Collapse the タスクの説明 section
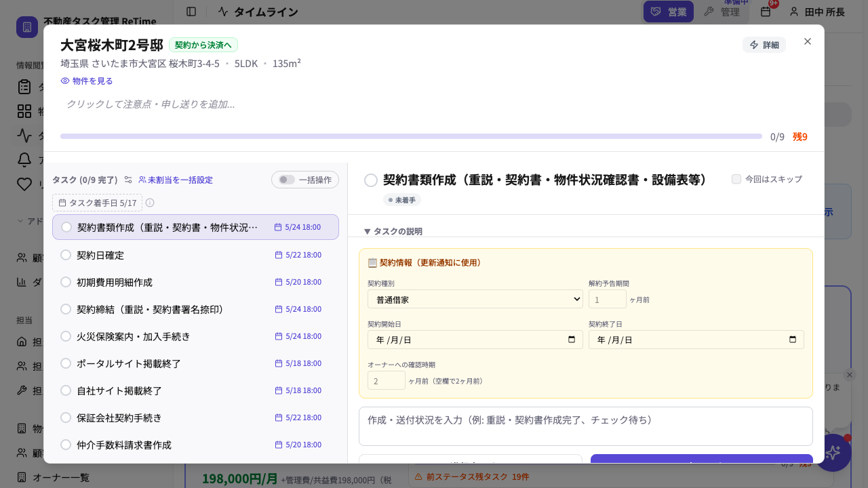 pyautogui.click(x=393, y=231)
